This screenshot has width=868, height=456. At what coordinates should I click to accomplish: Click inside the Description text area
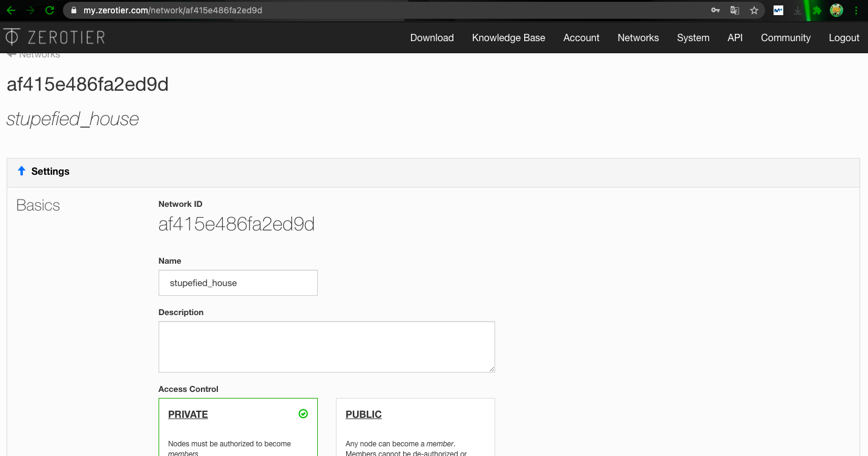[326, 347]
